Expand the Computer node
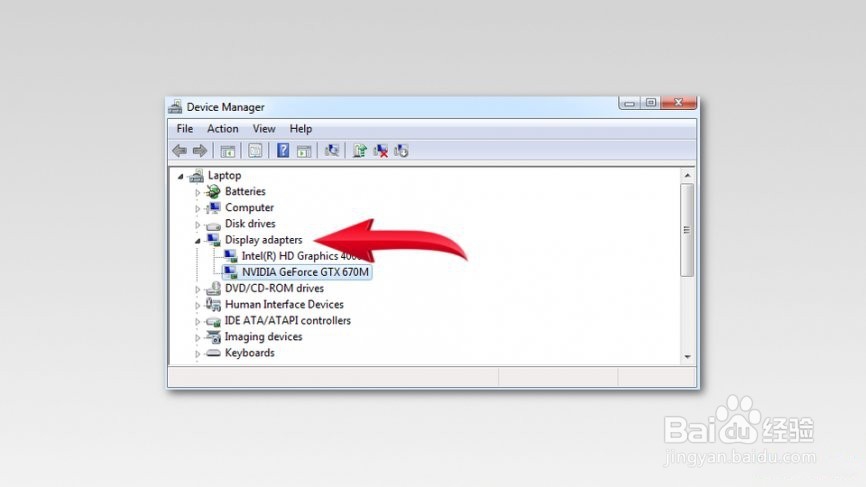Viewport: 866px width, 487px height. click(197, 209)
